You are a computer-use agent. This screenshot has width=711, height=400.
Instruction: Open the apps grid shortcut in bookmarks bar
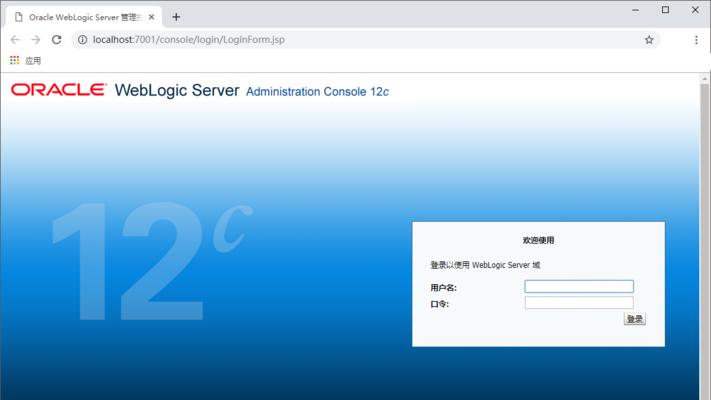[x=15, y=60]
